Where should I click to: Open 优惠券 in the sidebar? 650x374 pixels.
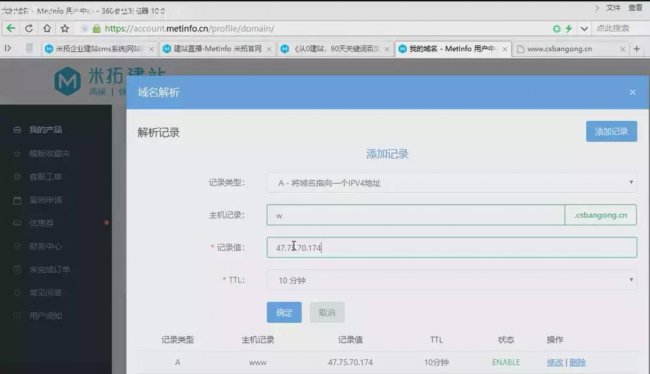point(41,223)
